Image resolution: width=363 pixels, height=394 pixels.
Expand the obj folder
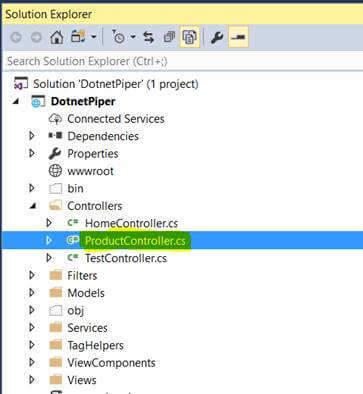point(32,310)
